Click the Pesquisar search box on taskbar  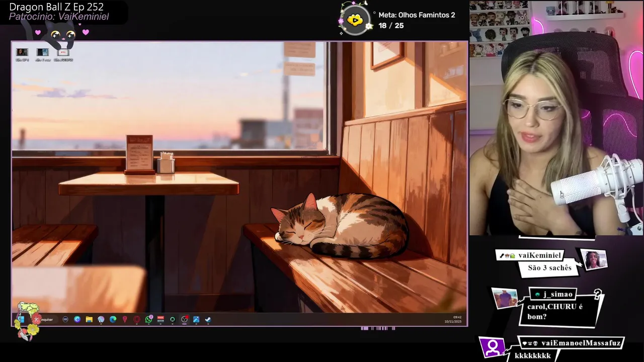pos(44,319)
